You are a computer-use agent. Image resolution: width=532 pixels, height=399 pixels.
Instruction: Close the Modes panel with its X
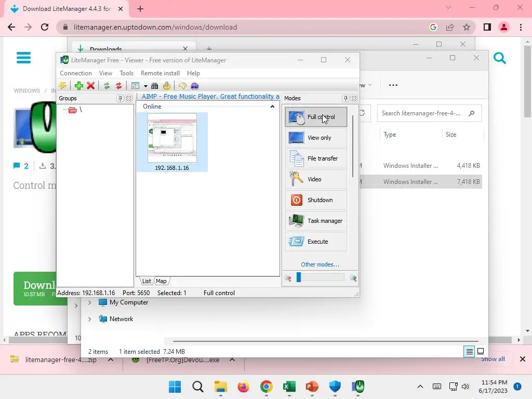click(354, 98)
